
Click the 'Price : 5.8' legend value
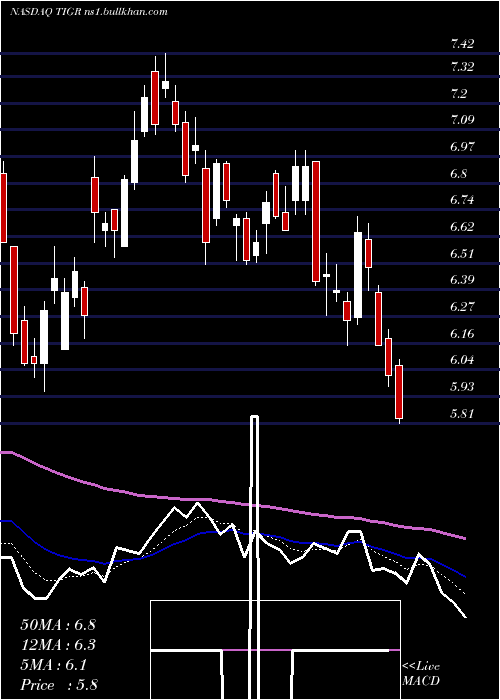(59, 685)
